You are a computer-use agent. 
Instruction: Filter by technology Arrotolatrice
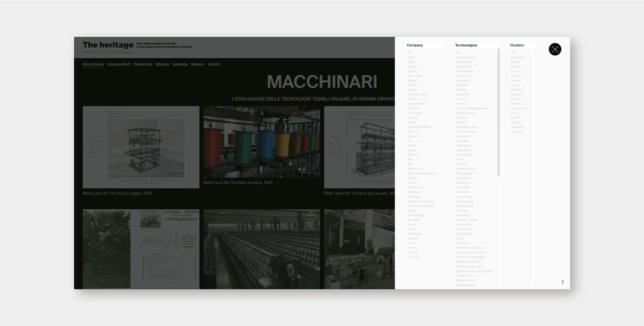[465, 71]
